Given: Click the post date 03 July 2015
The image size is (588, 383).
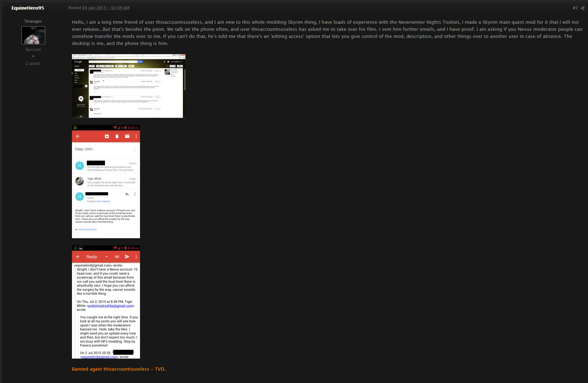Looking at the screenshot, I should 106,8.
